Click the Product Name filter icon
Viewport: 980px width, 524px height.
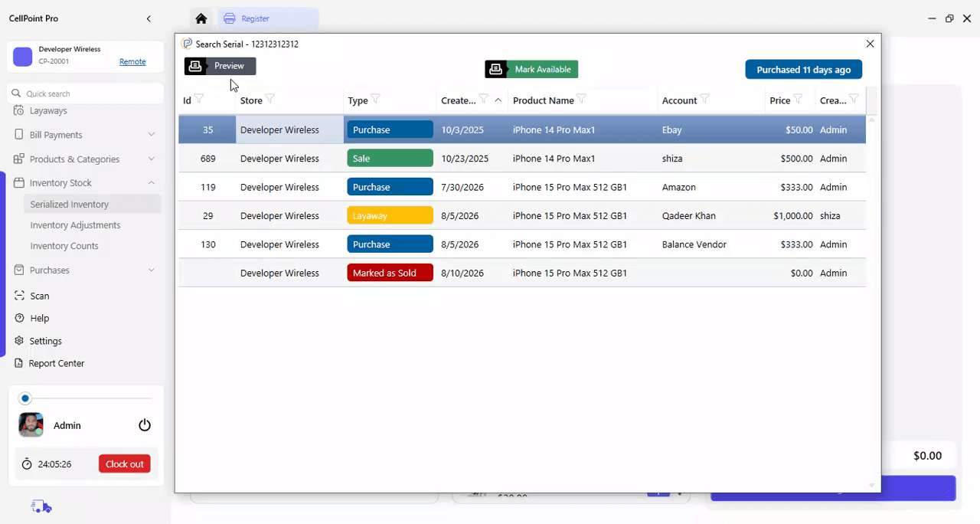[x=581, y=99]
